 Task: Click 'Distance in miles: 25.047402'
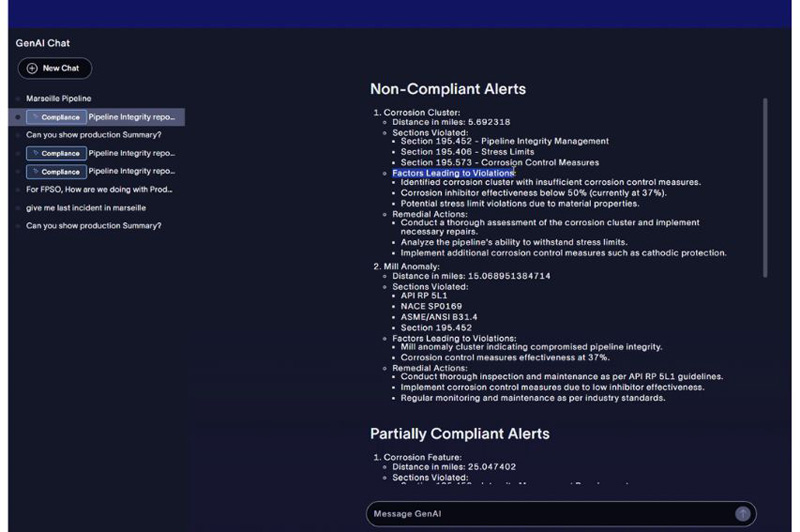454,467
